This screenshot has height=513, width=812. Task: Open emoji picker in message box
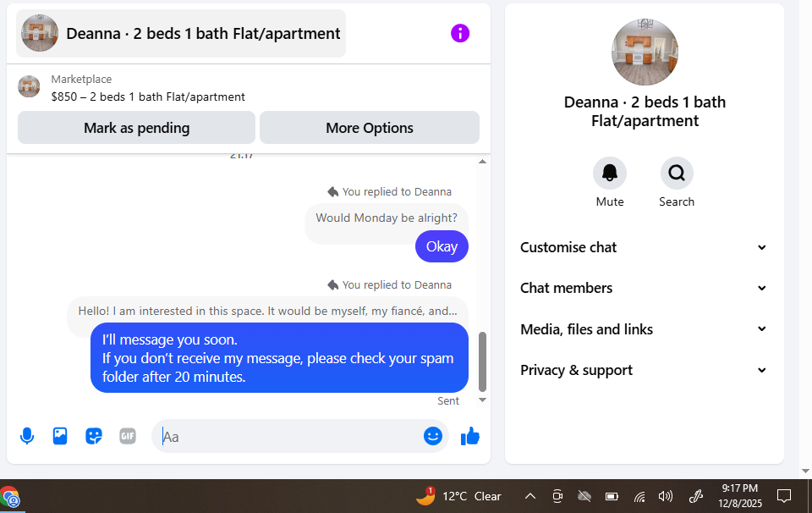click(433, 436)
